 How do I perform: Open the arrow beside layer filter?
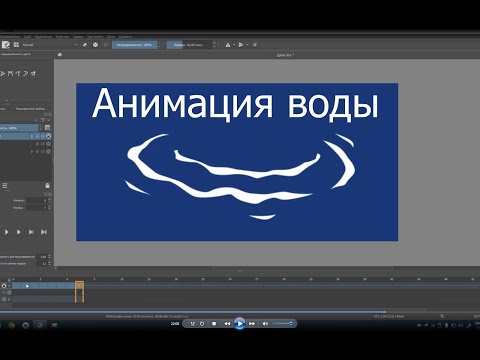coord(48,120)
